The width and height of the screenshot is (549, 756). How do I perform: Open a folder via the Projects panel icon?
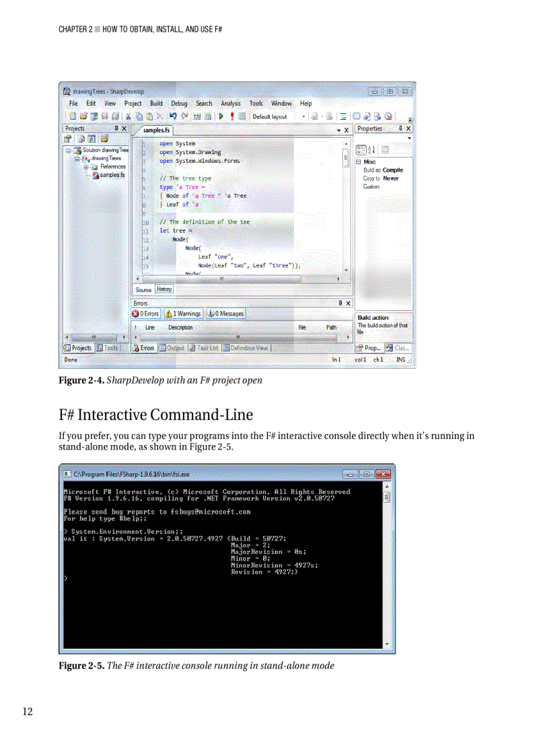pyautogui.click(x=103, y=139)
